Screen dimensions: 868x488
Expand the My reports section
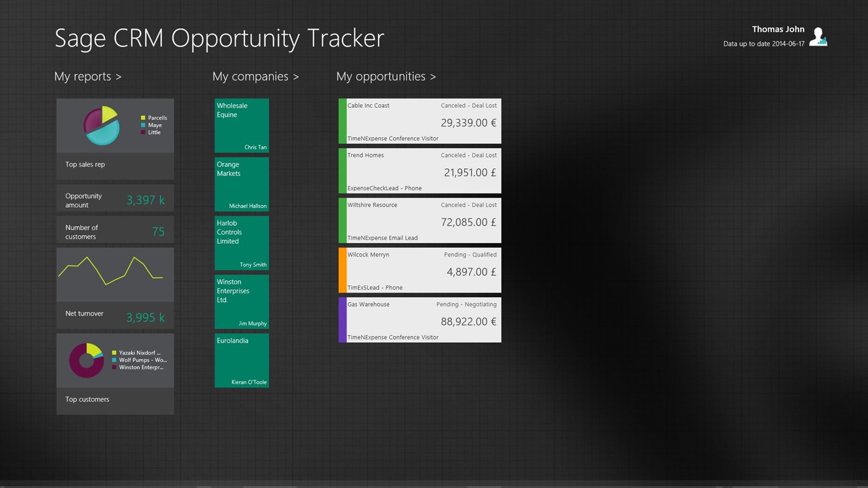(x=87, y=76)
